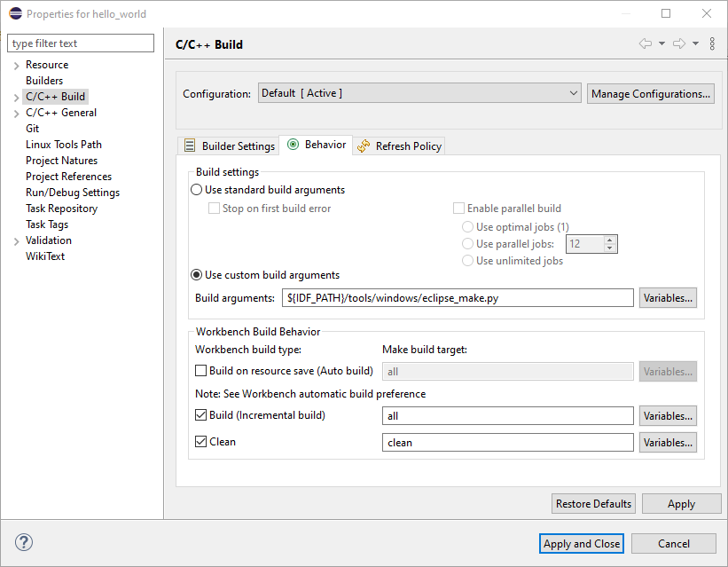Expand the C/C++ General tree node

[16, 114]
